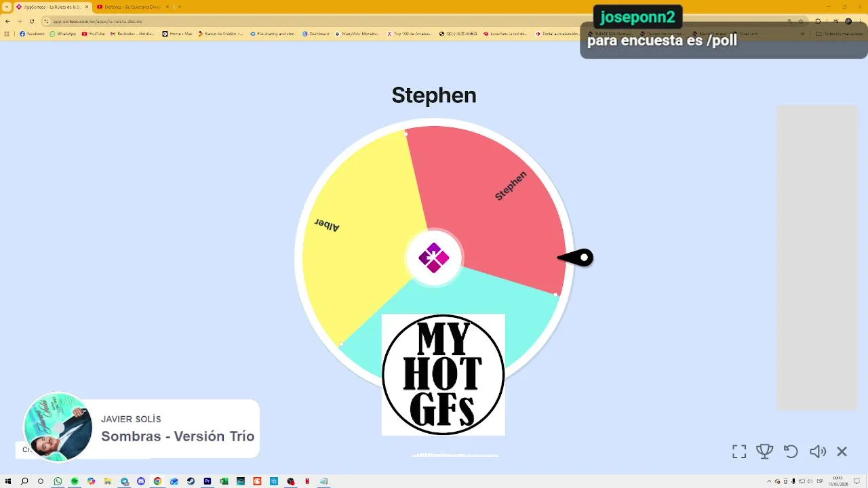Screen dimensions: 868x488
Task: Open the Chrome profile avatar
Action: 848,21
